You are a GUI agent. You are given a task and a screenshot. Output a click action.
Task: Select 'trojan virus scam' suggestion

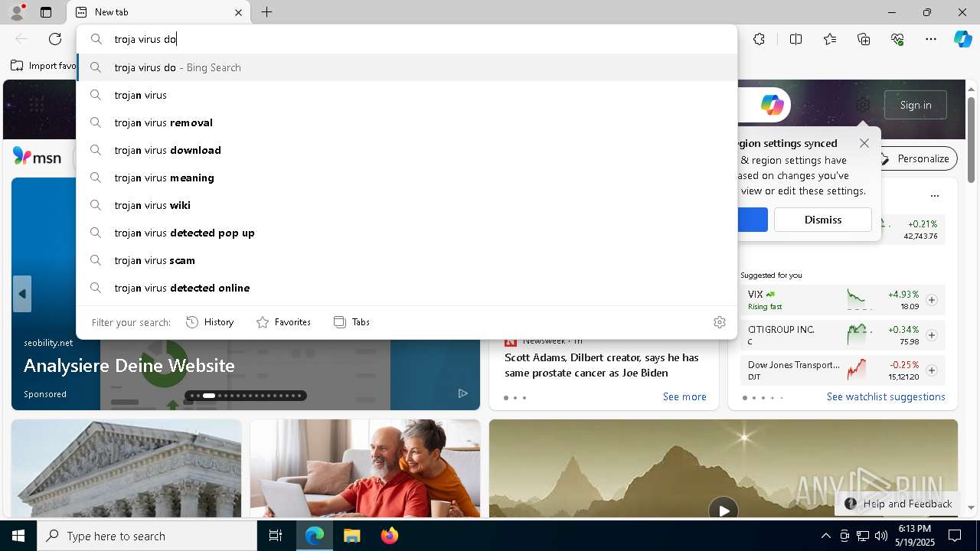coord(407,260)
